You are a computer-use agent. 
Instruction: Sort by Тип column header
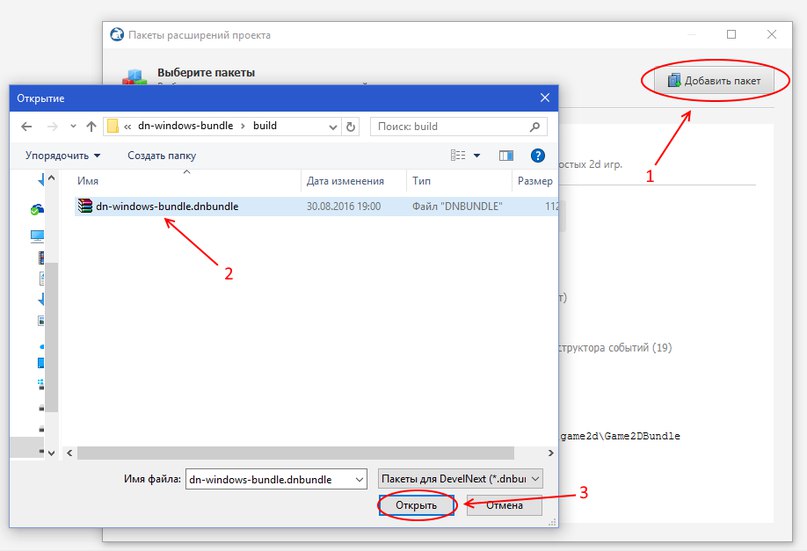click(x=459, y=181)
